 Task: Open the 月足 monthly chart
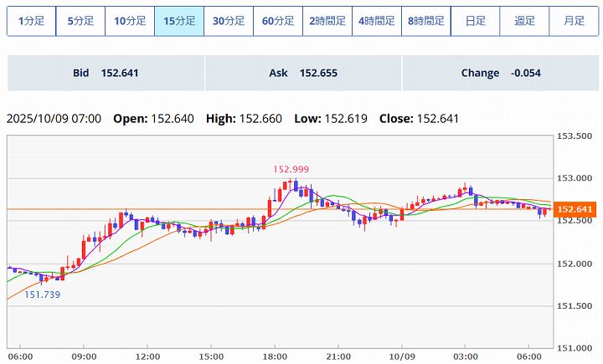pyautogui.click(x=574, y=21)
